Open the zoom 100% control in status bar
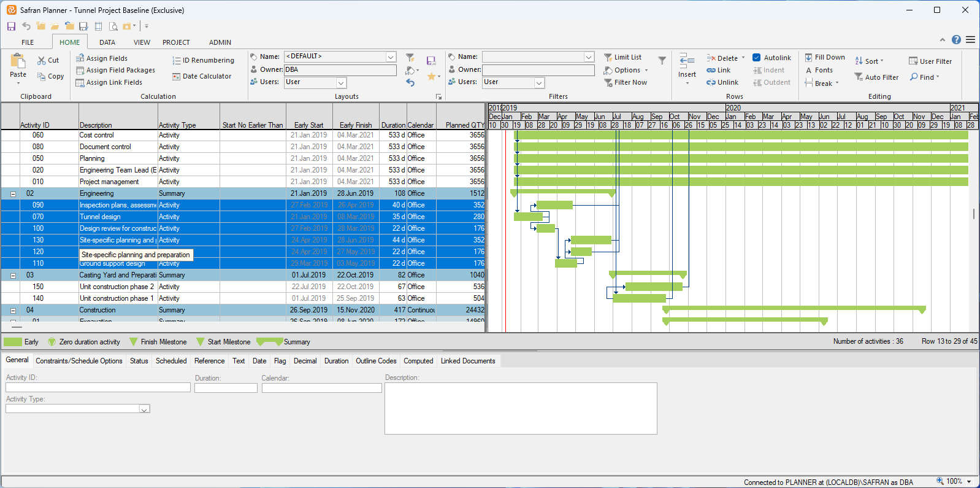 (954, 482)
